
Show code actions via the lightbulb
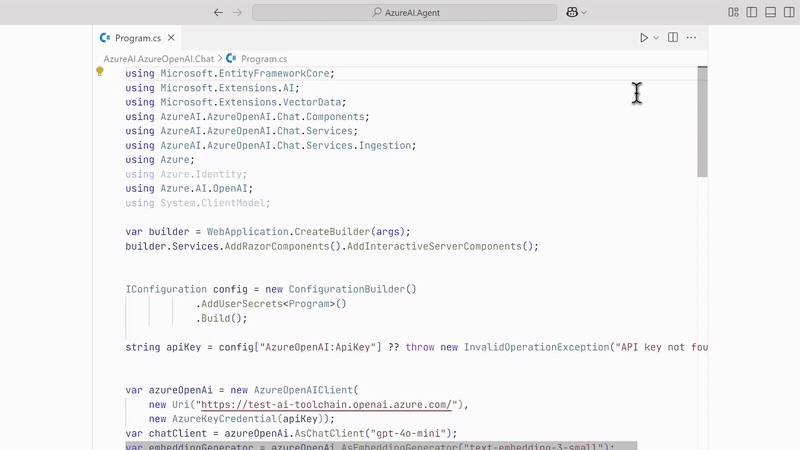[100, 71]
